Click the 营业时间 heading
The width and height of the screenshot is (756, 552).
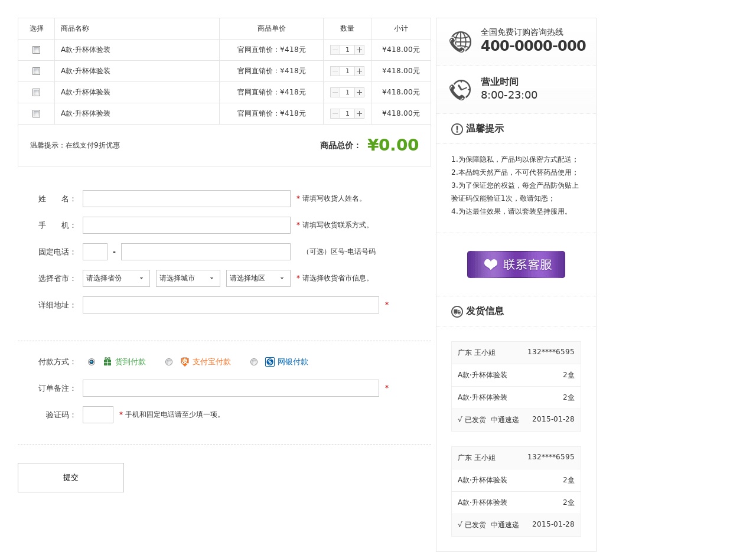[x=500, y=82]
